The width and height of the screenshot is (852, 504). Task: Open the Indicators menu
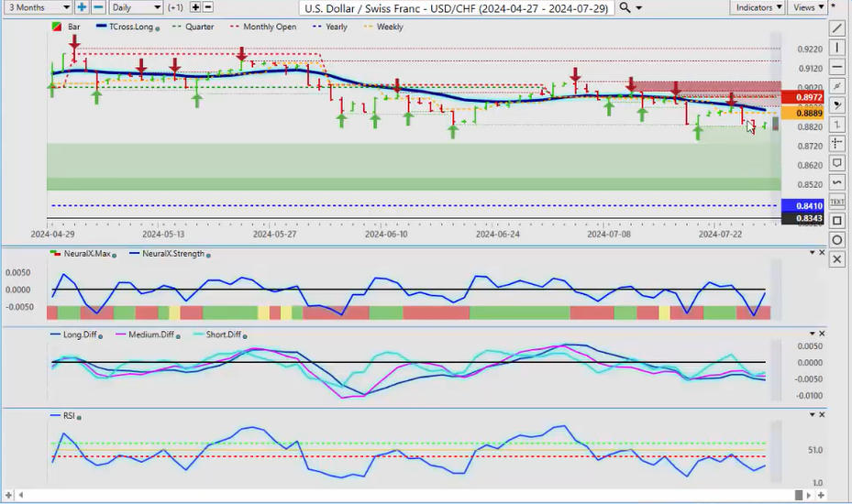coord(759,7)
